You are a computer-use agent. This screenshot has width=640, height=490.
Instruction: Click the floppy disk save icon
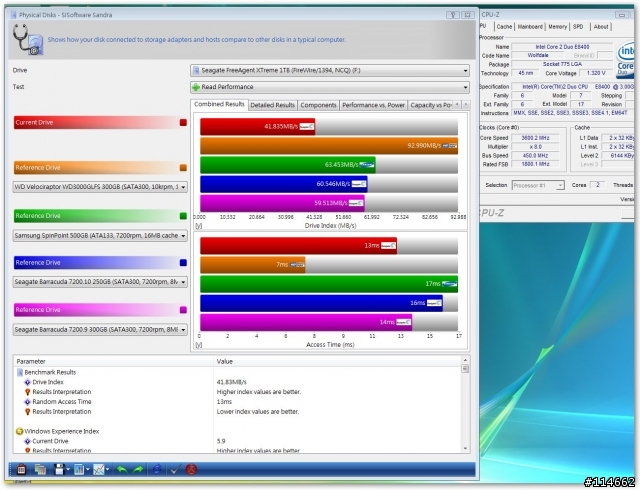pyautogui.click(x=59, y=470)
